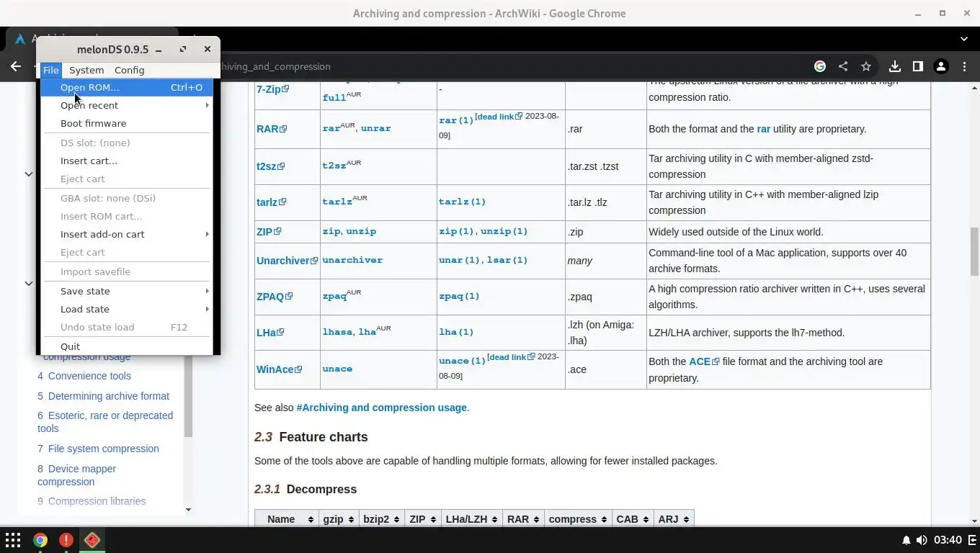This screenshot has width=980, height=553.
Task: Open the lsar(1) man page link
Action: (x=507, y=260)
